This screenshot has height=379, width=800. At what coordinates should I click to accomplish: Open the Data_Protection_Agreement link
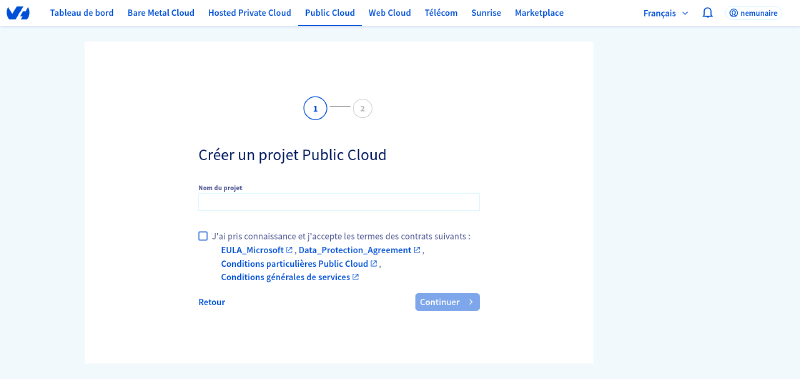tap(355, 250)
